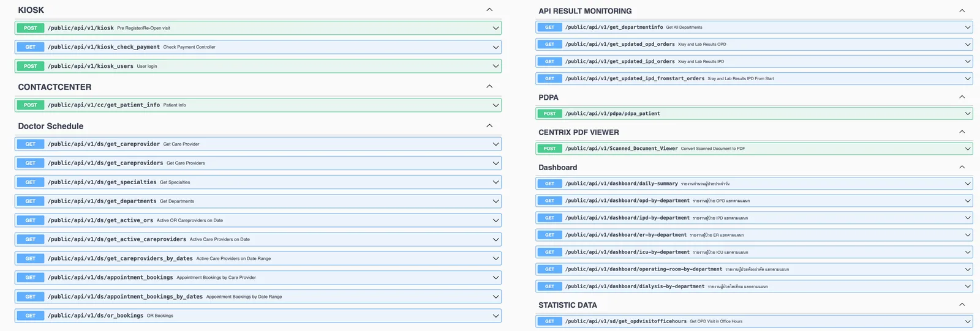
Task: Click the GET badge for ds/get_departments
Action: 31,201
